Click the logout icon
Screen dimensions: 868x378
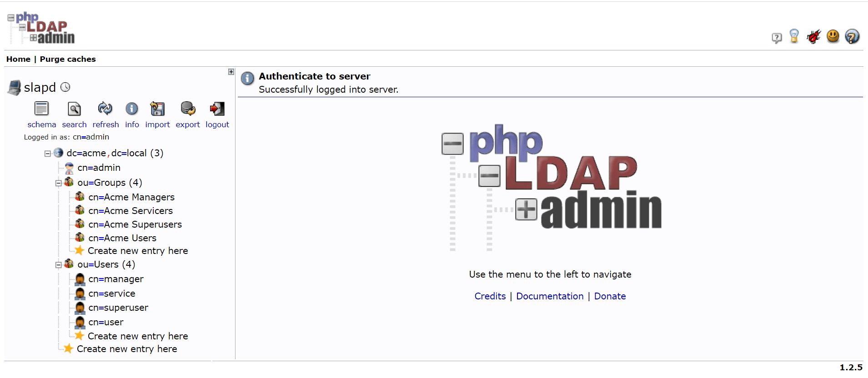pyautogui.click(x=217, y=109)
